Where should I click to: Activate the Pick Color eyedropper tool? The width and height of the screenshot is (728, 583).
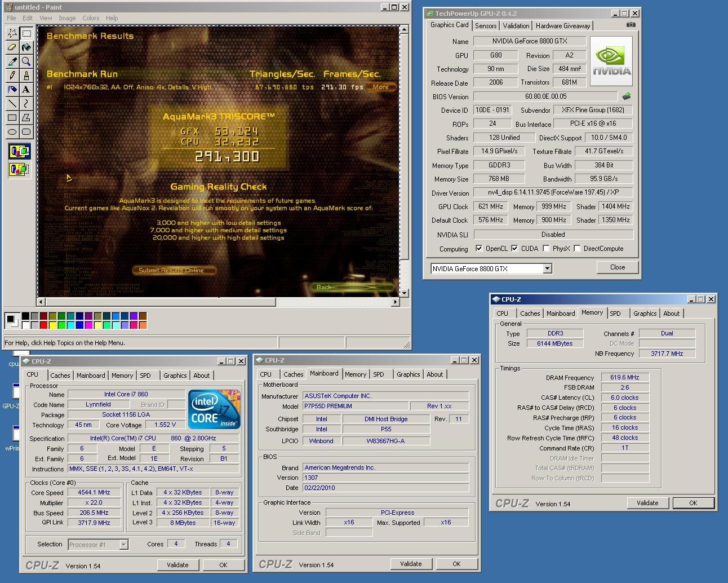(x=12, y=61)
